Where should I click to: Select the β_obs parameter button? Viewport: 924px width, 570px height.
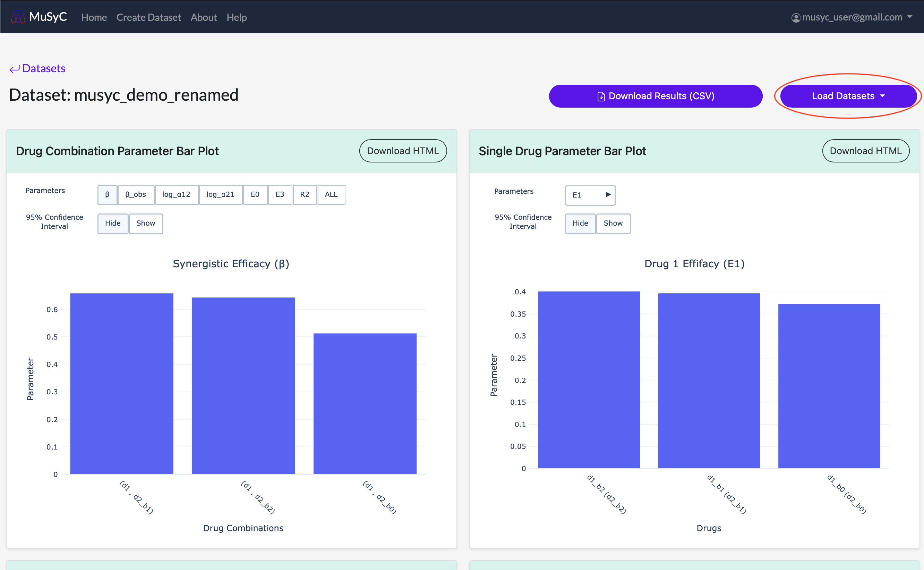pyautogui.click(x=136, y=194)
